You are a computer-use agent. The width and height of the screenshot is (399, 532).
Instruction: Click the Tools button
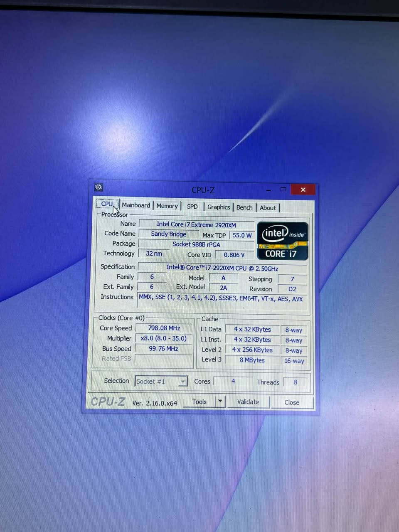pyautogui.click(x=199, y=401)
